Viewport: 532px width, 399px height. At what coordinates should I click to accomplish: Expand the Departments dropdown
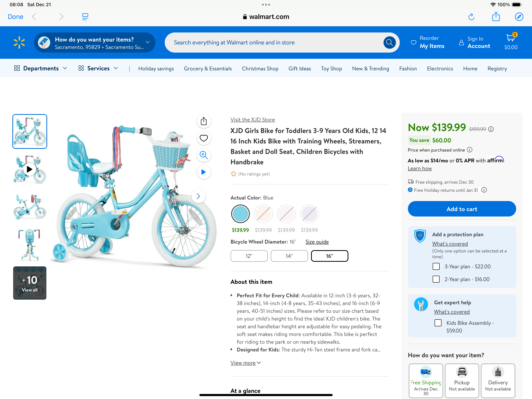point(41,68)
